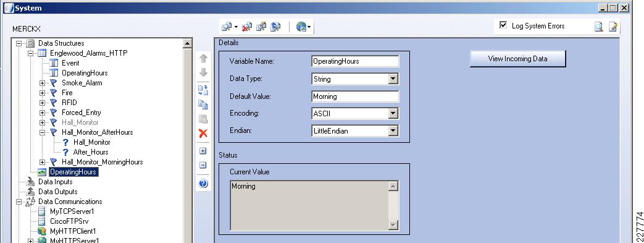
Task: Click the move down arrow icon
Action: click(203, 72)
